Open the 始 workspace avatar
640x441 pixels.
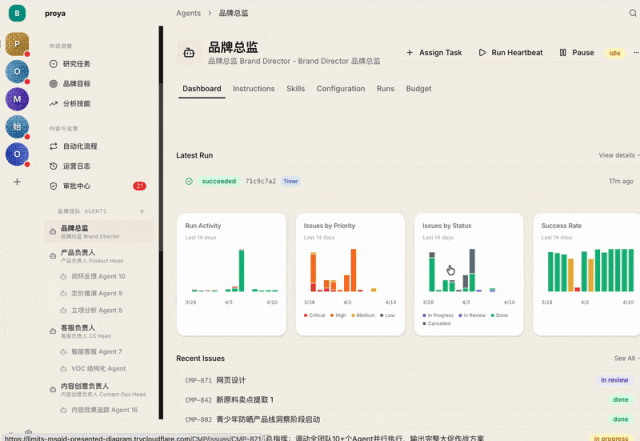17,127
